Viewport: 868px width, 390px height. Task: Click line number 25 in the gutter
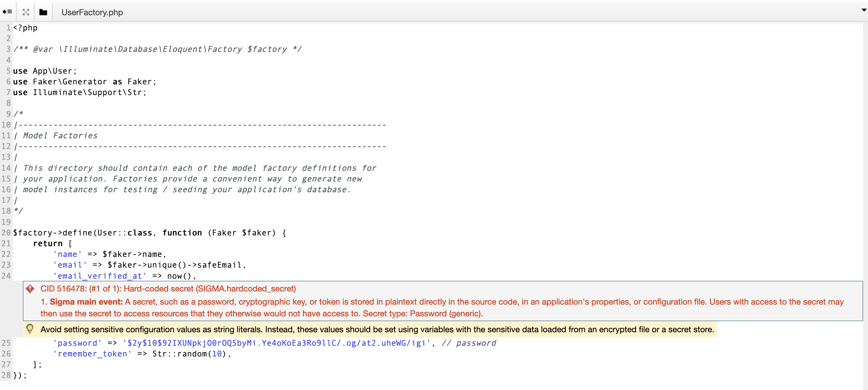[x=6, y=343]
